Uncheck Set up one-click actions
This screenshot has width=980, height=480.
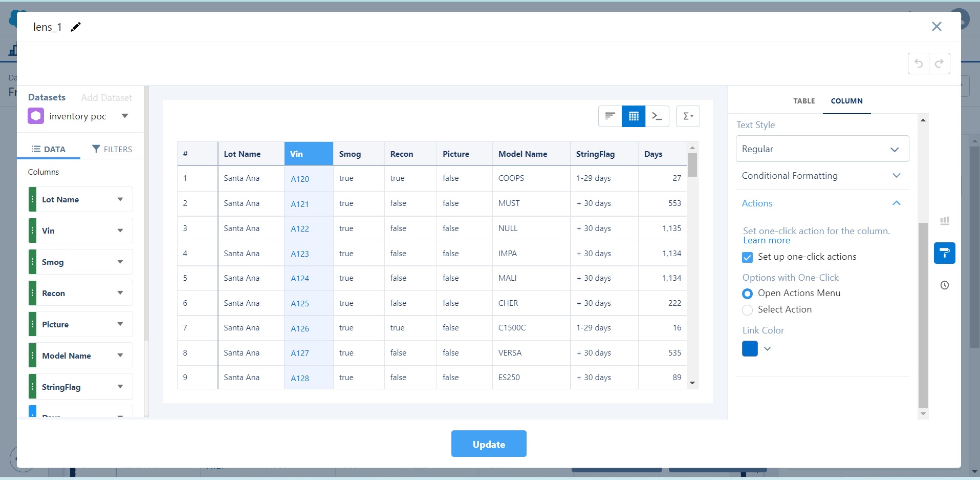click(747, 257)
